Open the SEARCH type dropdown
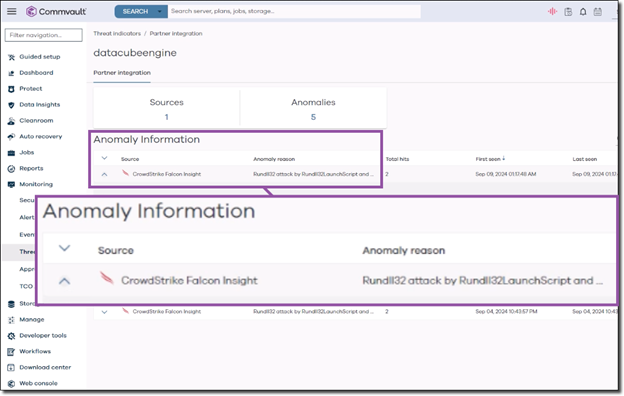624x396 pixels. point(160,12)
